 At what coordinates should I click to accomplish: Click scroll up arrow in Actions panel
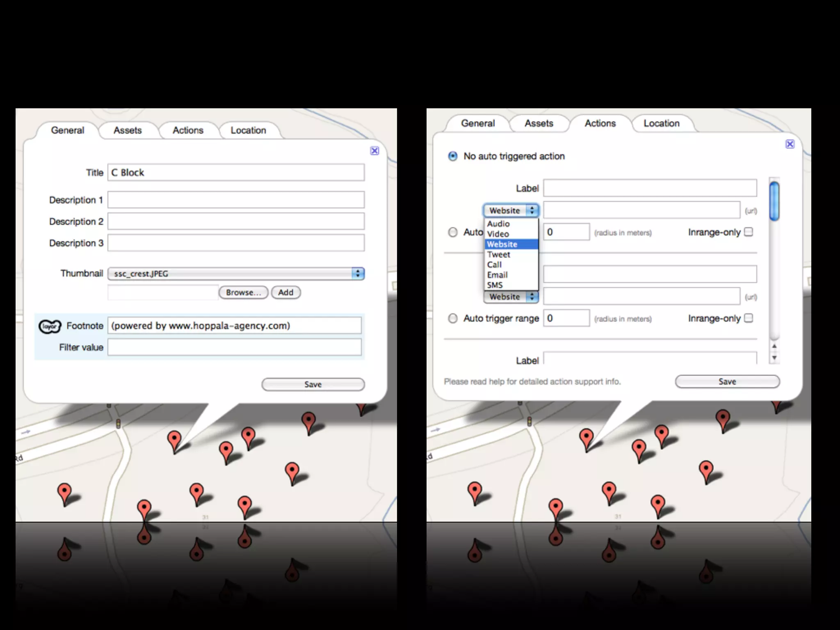click(774, 346)
